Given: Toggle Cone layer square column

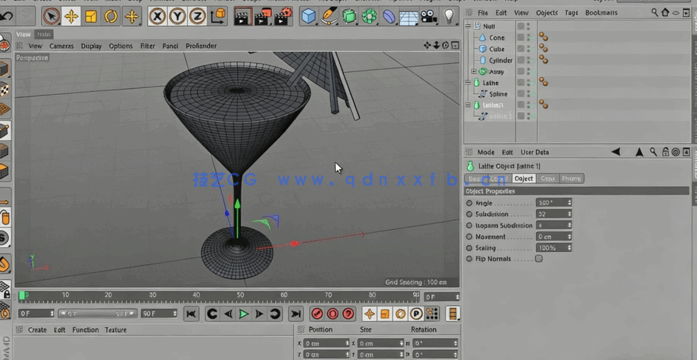Looking at the screenshot, I should point(521,38).
